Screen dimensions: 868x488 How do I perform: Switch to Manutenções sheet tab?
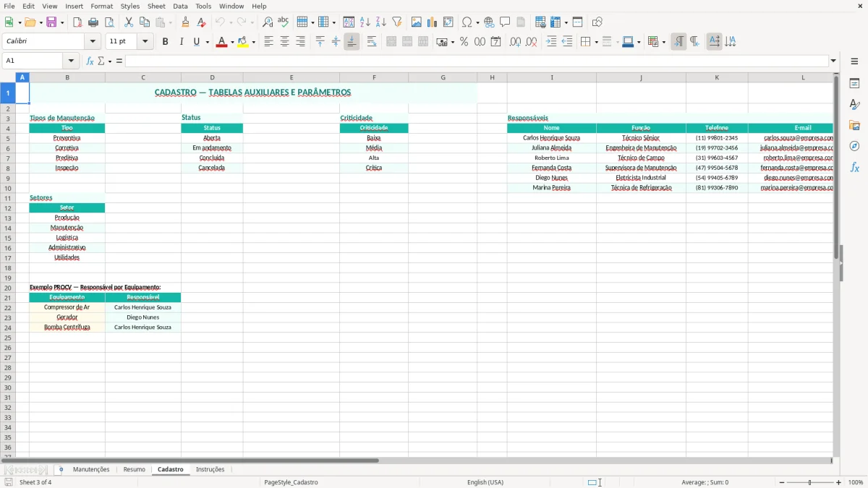[91, 469]
